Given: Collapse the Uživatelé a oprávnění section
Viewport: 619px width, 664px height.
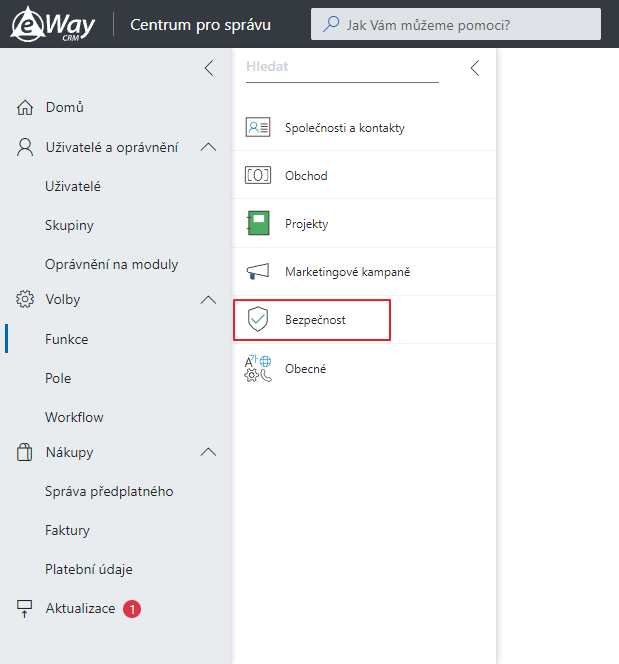Looking at the screenshot, I should click(208, 147).
